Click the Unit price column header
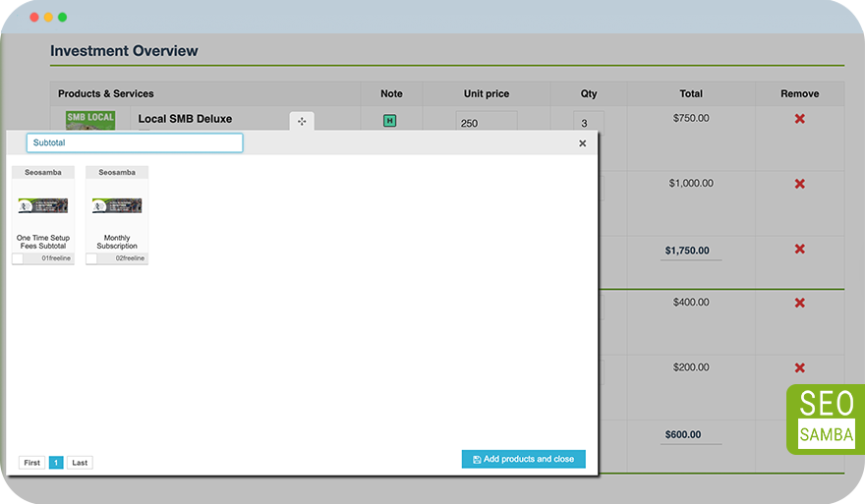This screenshot has height=504, width=865. tap(487, 93)
